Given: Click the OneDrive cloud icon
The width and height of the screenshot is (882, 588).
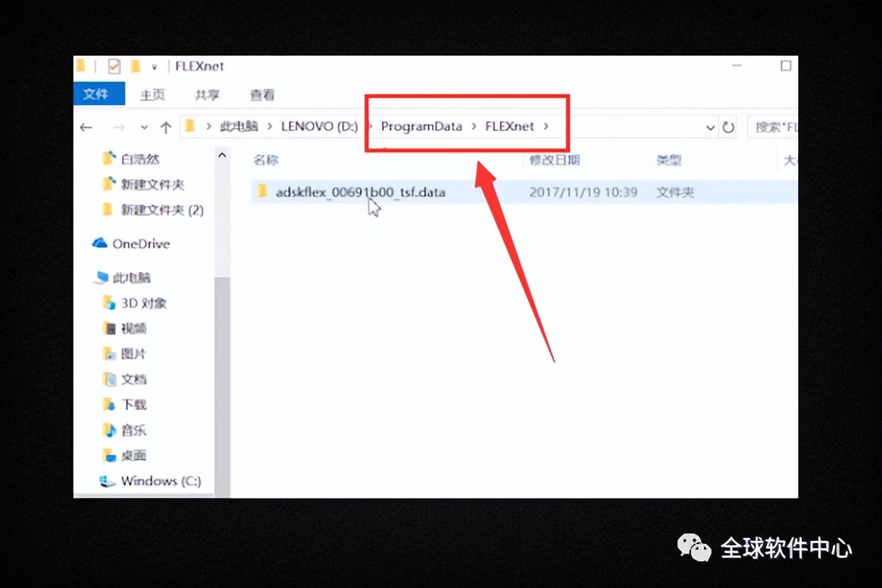Looking at the screenshot, I should tap(99, 243).
